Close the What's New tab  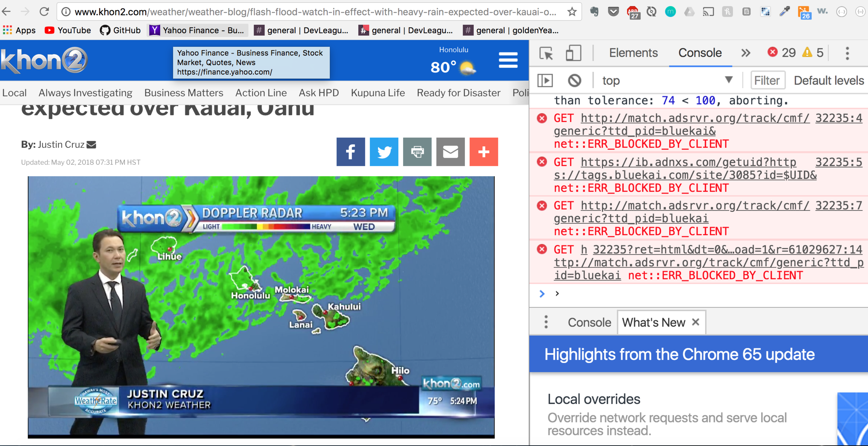(x=695, y=322)
